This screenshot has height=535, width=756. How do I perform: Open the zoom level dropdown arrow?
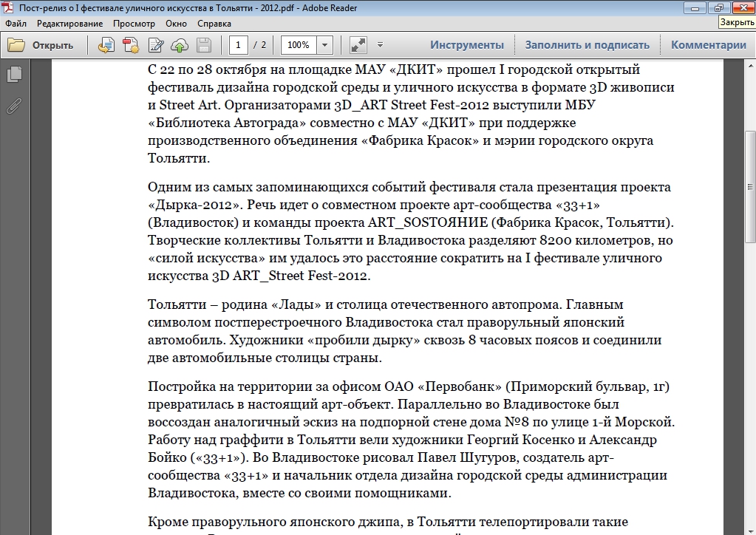(324, 45)
